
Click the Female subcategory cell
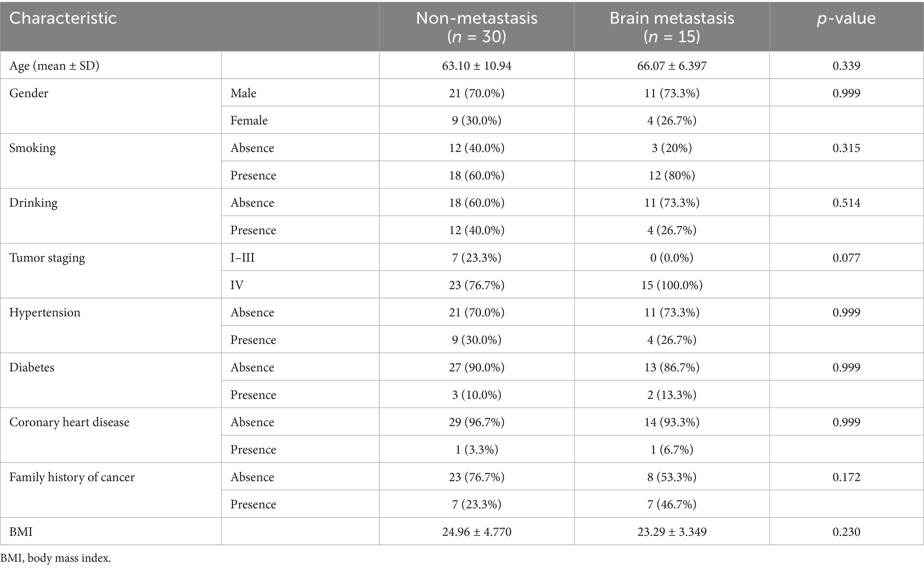249,120
